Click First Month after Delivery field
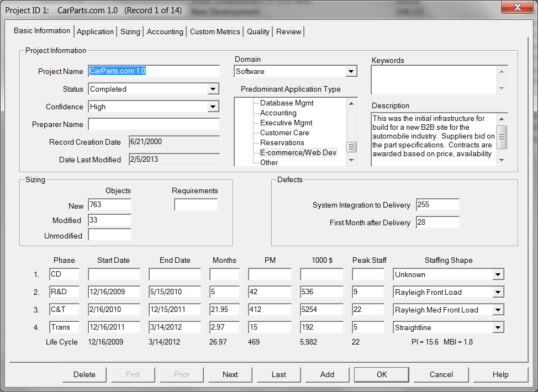The width and height of the screenshot is (538, 392). pyautogui.click(x=437, y=223)
